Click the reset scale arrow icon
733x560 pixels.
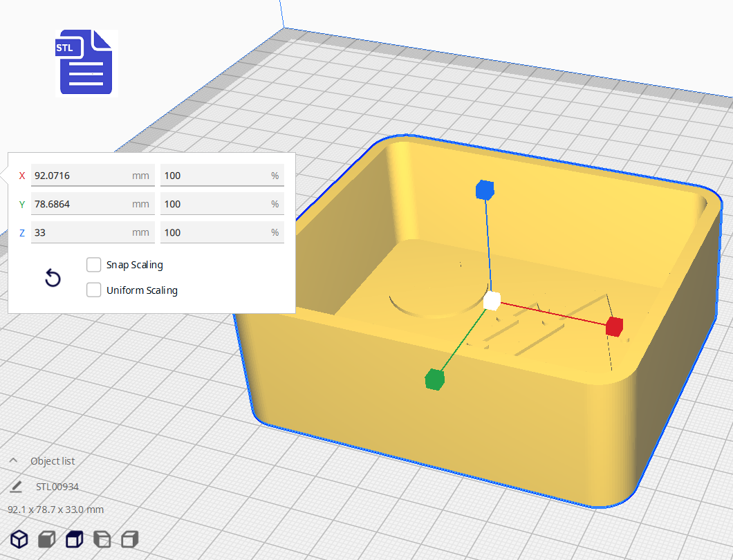point(53,277)
